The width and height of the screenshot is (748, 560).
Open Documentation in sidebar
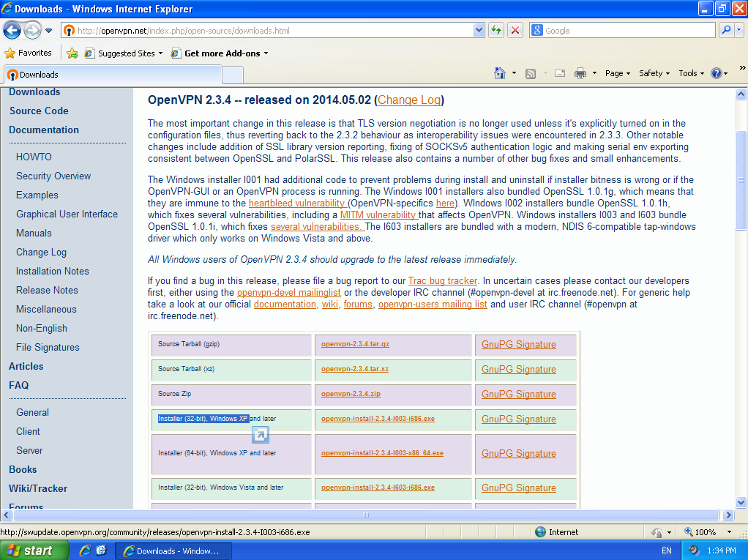click(44, 130)
